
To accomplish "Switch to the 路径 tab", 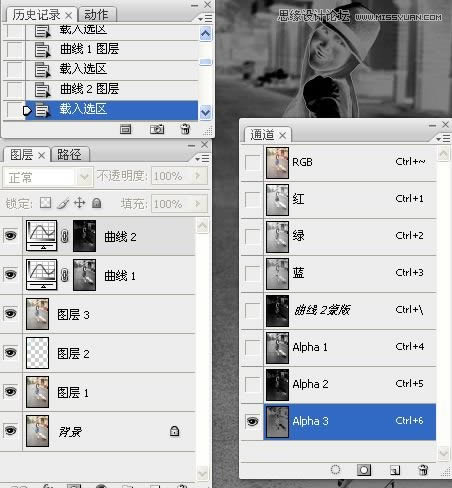I will [x=69, y=155].
